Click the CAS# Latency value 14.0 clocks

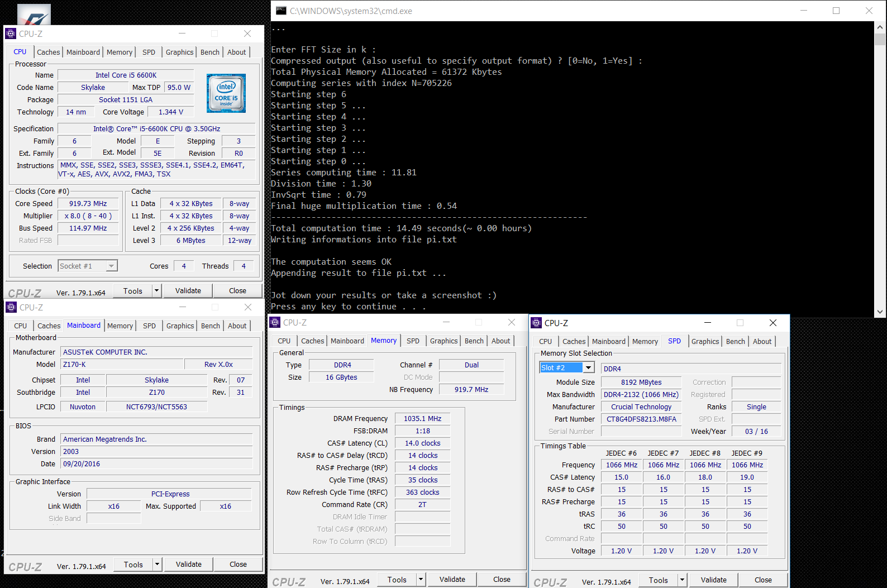[x=423, y=443]
